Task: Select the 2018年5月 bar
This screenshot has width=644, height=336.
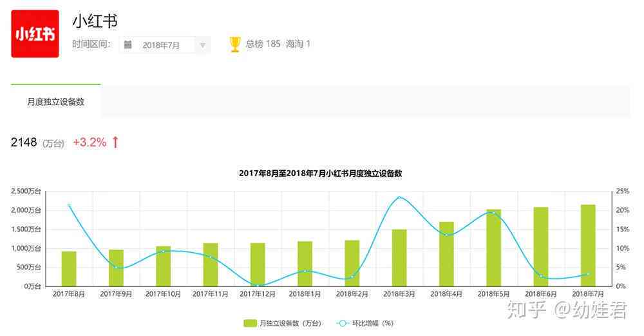Action: coord(494,248)
